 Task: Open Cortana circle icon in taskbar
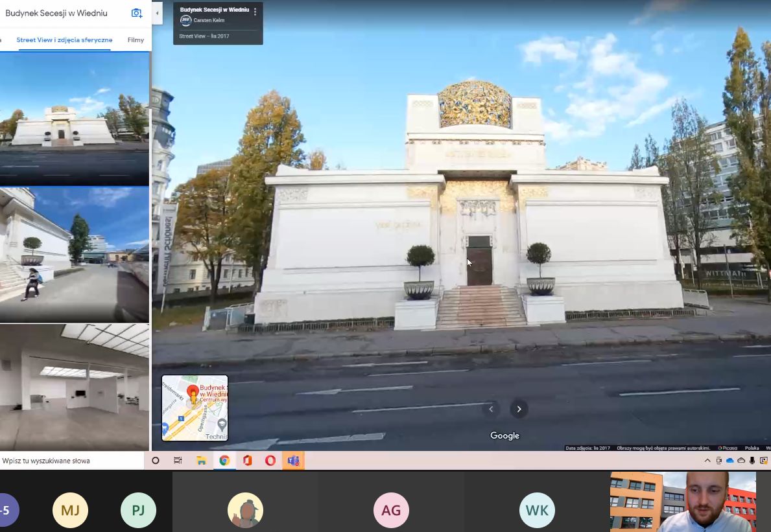point(155,461)
